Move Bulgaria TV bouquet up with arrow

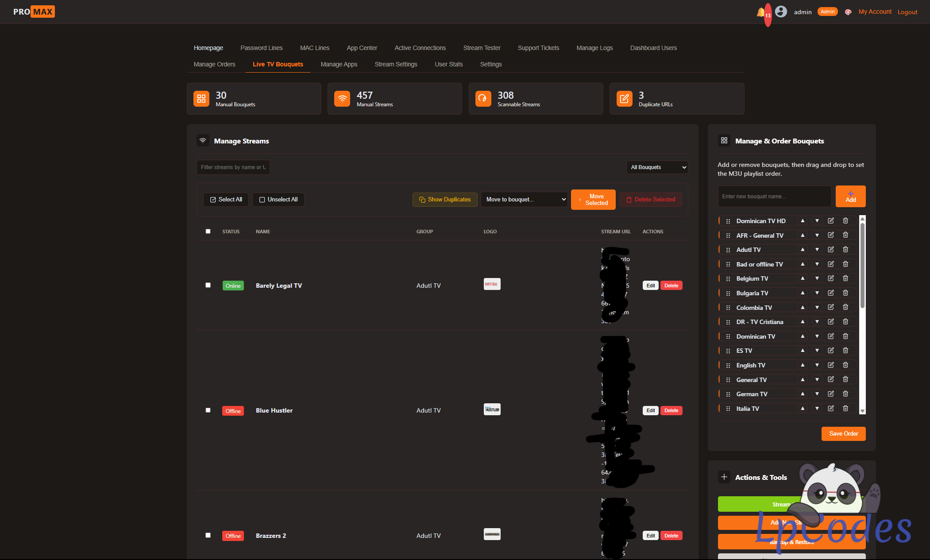[803, 293]
